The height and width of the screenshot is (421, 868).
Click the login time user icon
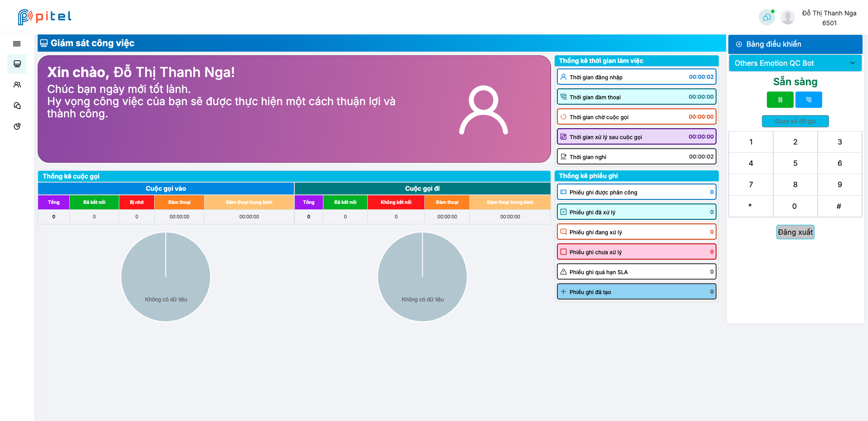pyautogui.click(x=563, y=77)
